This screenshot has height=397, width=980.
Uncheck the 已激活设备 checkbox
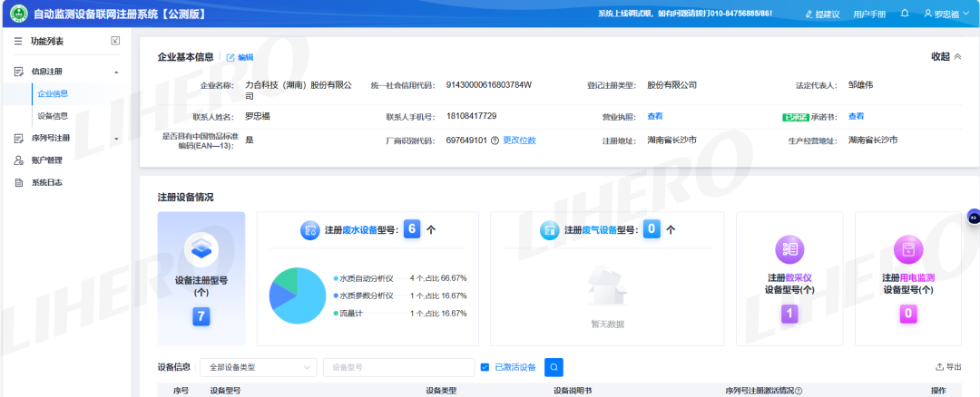coord(485,367)
